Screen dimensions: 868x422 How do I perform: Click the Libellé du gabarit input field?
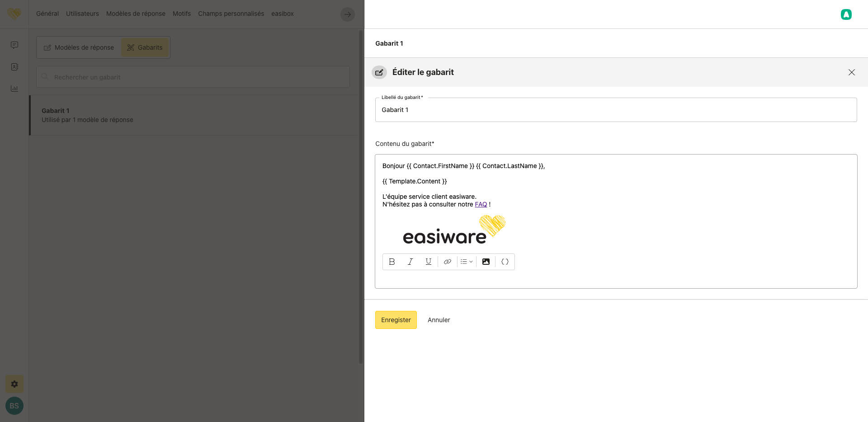point(616,110)
